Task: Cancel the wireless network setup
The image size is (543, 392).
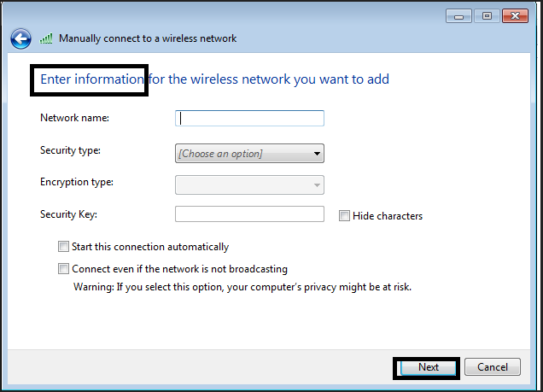Action: (493, 367)
